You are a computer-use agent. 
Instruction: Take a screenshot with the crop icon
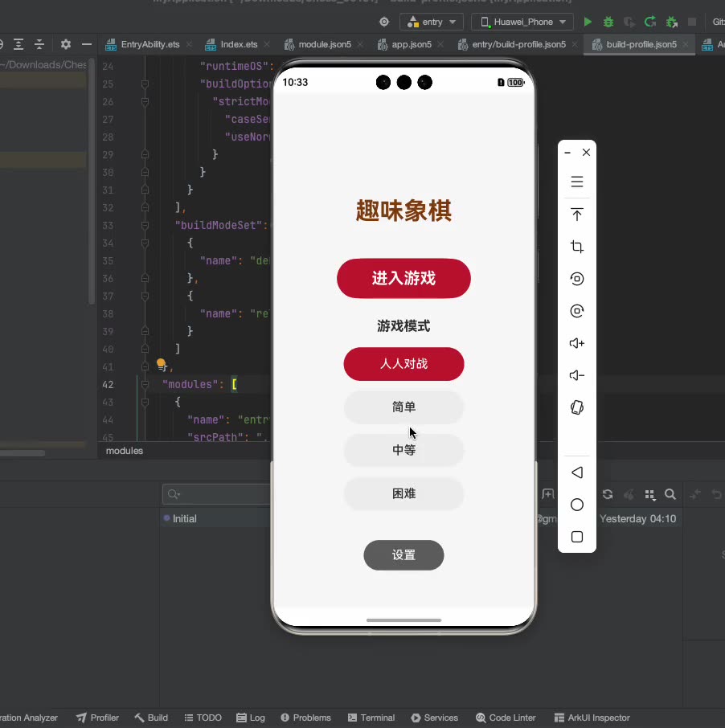[x=576, y=247]
